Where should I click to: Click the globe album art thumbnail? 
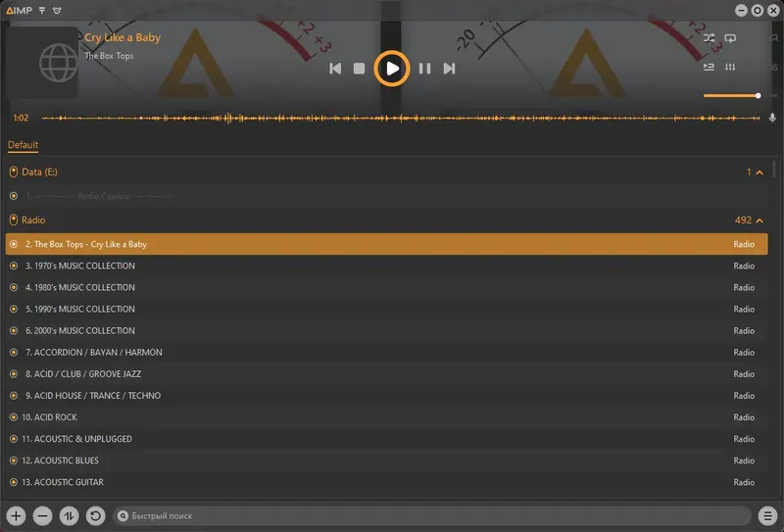click(x=42, y=63)
